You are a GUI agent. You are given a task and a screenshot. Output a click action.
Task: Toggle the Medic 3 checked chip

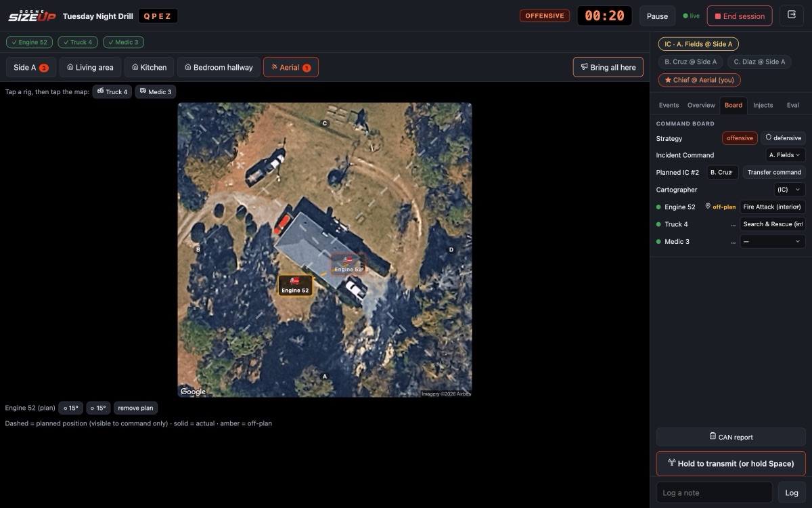(123, 42)
